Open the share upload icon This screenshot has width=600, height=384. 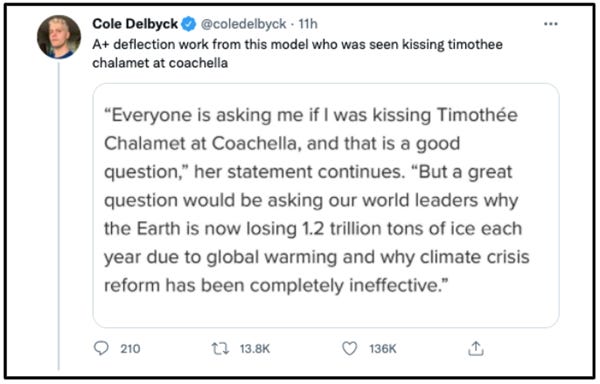[476, 348]
